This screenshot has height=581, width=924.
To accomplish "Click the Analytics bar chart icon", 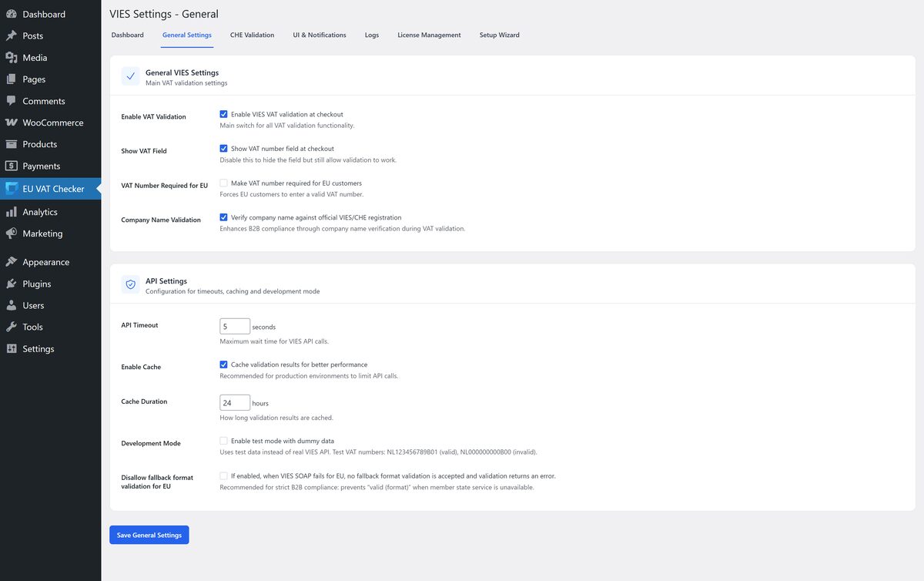I will click(12, 212).
